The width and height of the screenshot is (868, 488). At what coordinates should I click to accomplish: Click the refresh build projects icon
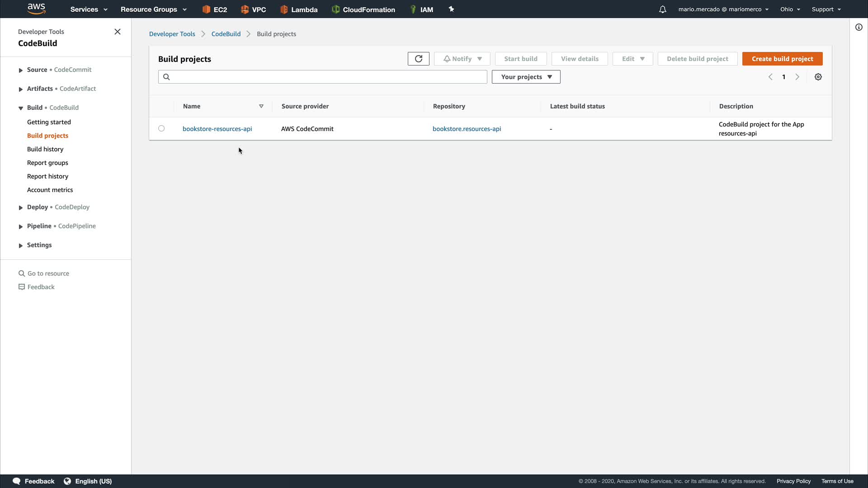point(418,59)
